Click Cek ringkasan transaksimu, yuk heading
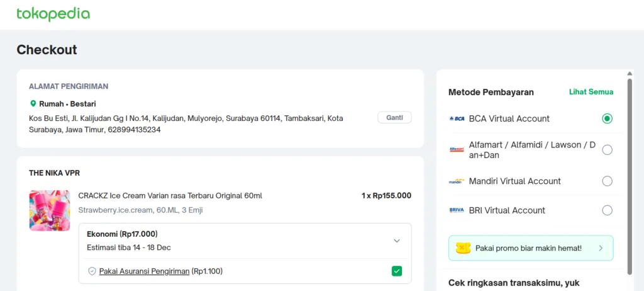The height and width of the screenshot is (291, 644). pos(514,283)
